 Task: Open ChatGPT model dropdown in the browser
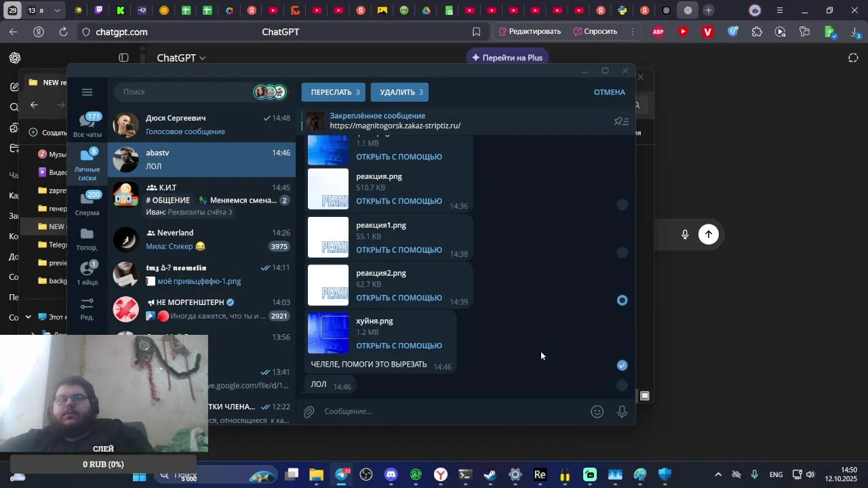181,58
